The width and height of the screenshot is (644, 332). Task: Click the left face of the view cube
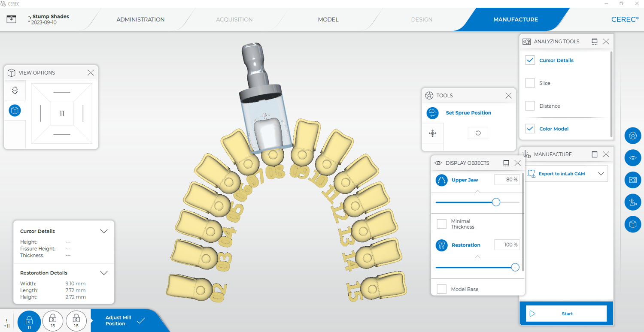(41, 113)
